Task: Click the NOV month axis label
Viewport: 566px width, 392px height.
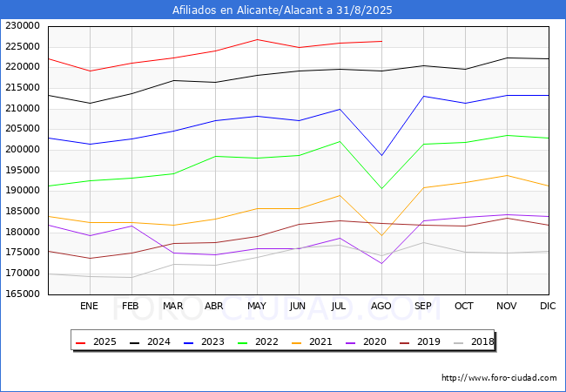Action: 507,306
